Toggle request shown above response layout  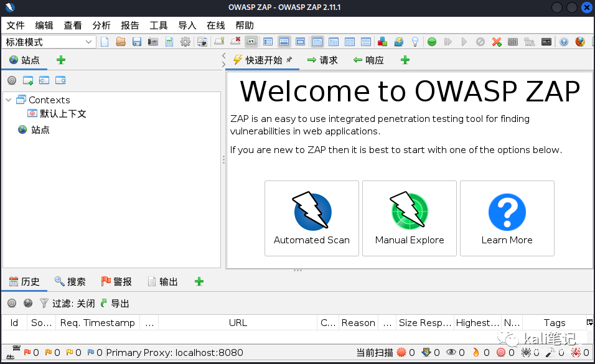click(x=366, y=42)
